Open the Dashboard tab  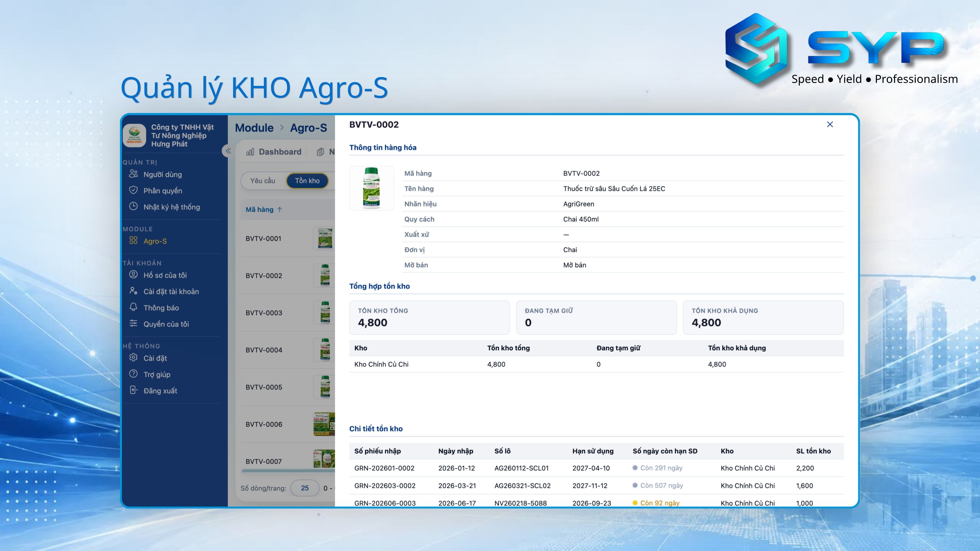tap(274, 152)
